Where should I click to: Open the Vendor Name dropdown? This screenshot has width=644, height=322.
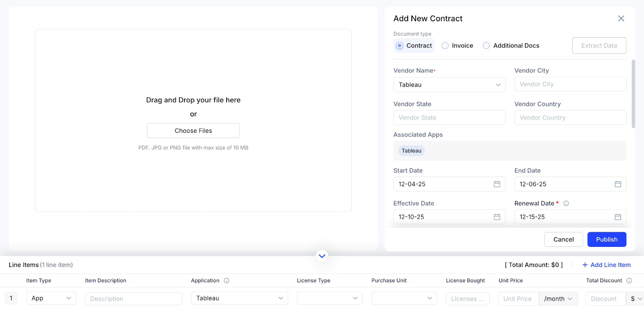[x=449, y=85]
